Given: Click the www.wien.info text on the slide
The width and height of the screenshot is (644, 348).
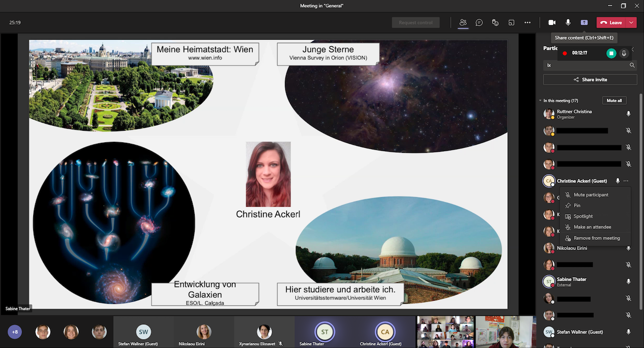Looking at the screenshot, I should [x=205, y=58].
